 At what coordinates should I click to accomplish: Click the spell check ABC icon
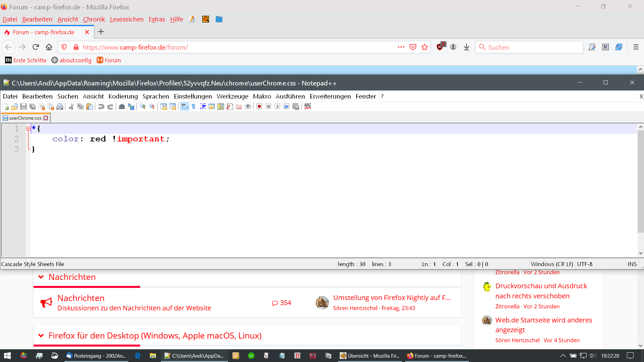pos(308,107)
